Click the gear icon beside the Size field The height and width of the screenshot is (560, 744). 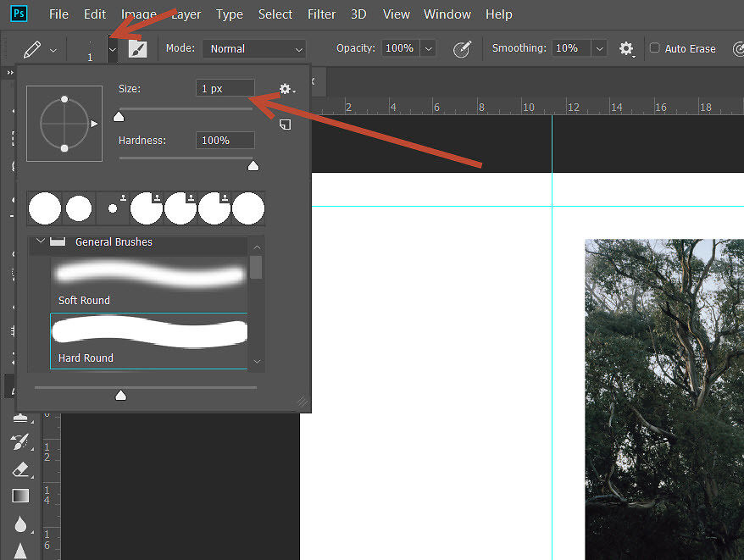[x=286, y=88]
